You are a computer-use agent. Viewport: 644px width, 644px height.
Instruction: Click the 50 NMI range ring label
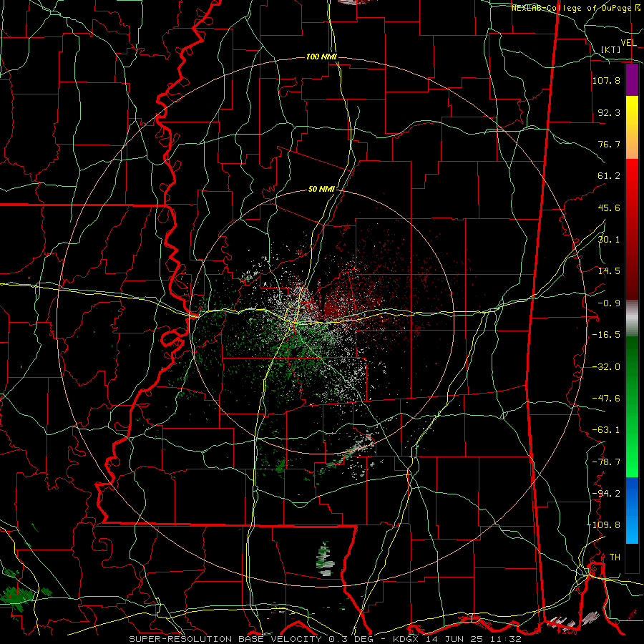tap(321, 189)
